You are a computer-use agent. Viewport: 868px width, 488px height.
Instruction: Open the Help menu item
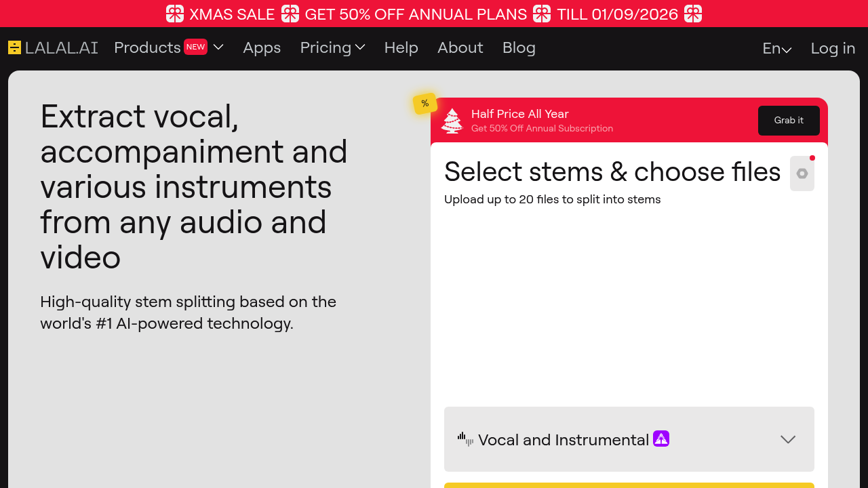[401, 47]
